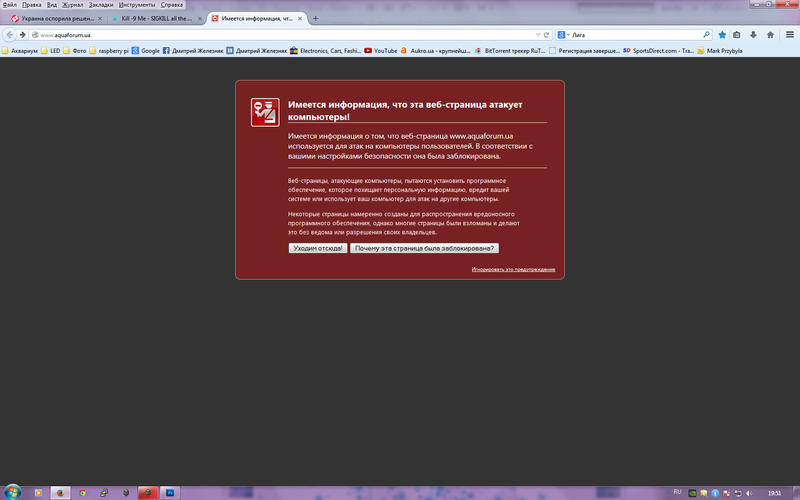Go to the home page icon
The height and width of the screenshot is (500, 800).
click(x=770, y=34)
